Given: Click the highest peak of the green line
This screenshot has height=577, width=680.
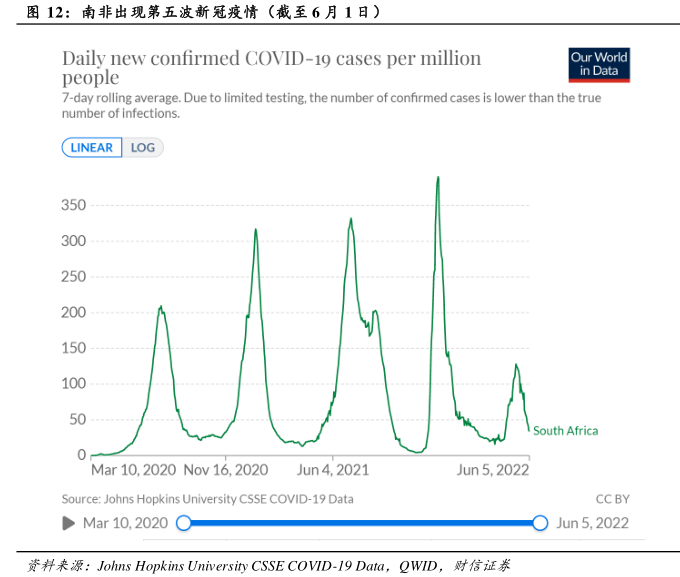Looking at the screenshot, I should (x=438, y=179).
